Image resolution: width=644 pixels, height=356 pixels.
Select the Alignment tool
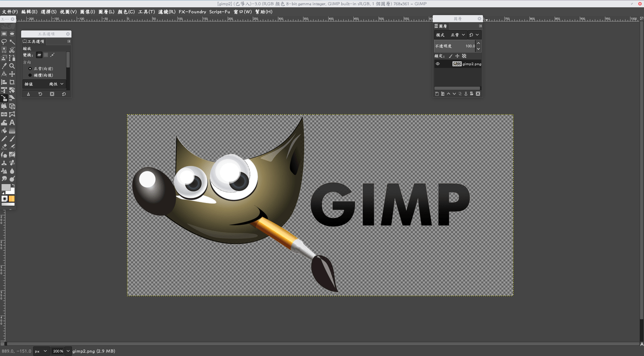coord(4,82)
